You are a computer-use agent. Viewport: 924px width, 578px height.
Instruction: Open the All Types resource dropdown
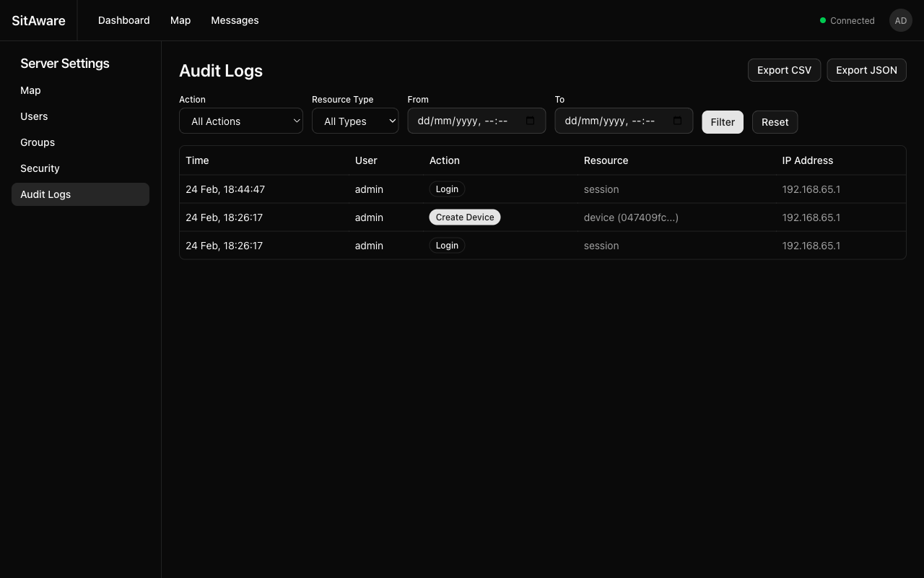355,121
